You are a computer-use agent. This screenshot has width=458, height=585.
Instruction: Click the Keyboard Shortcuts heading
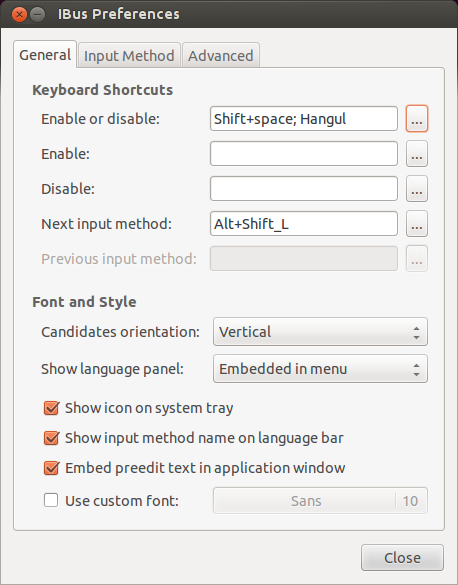click(x=103, y=90)
